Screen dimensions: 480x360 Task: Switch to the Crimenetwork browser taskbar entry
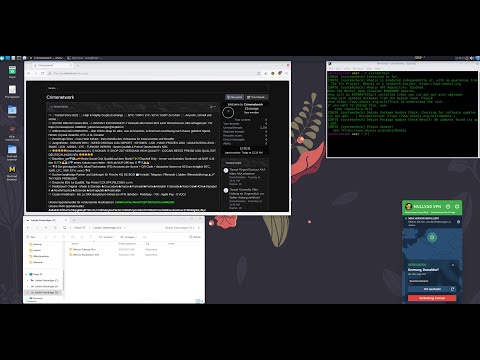[47, 58]
